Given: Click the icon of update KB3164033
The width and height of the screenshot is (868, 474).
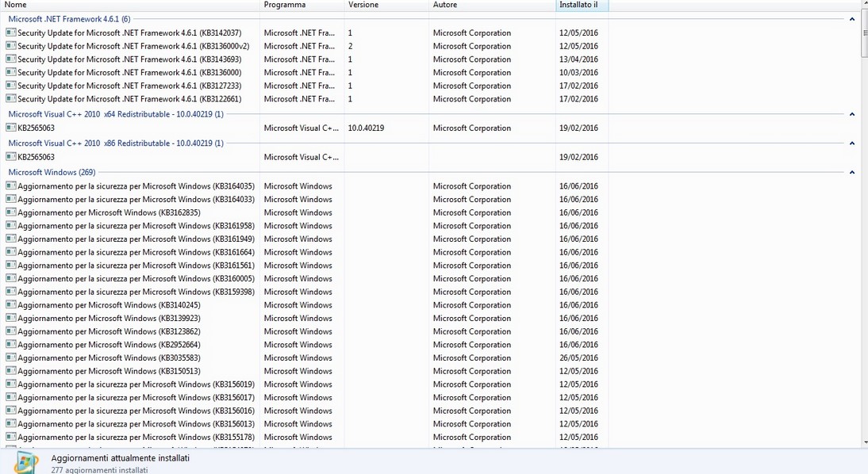Looking at the screenshot, I should pos(10,199).
